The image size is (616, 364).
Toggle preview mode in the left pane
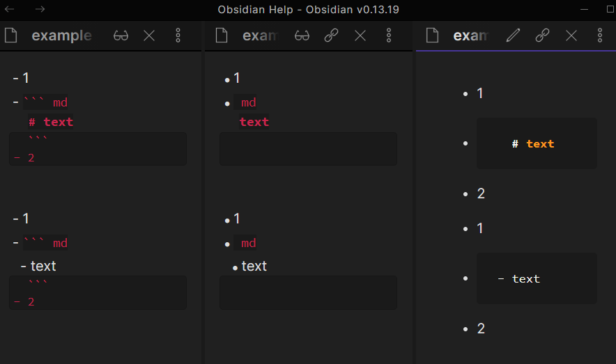point(121,35)
